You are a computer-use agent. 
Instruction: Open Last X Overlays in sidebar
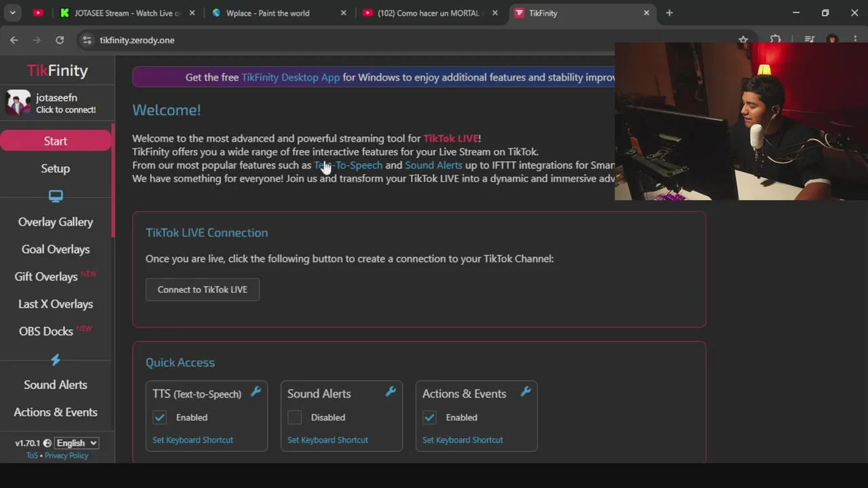point(56,304)
